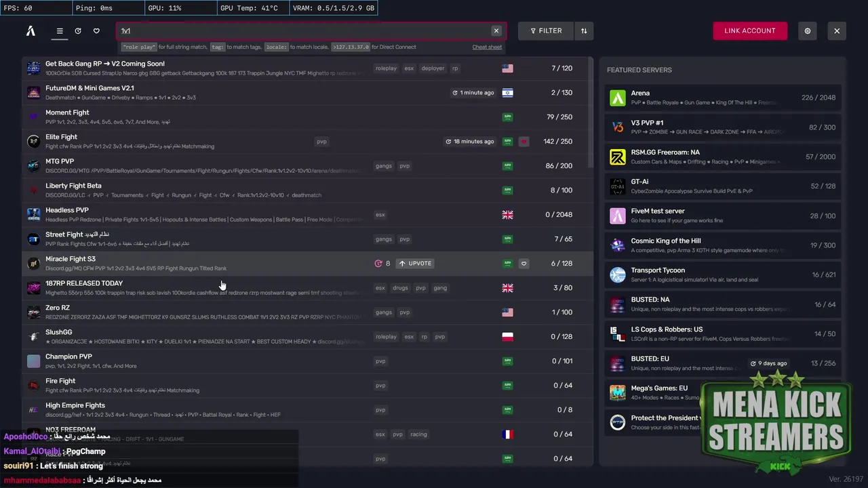Favorite the Miracle Fight S3 server
The width and height of the screenshot is (868, 488).
524,264
